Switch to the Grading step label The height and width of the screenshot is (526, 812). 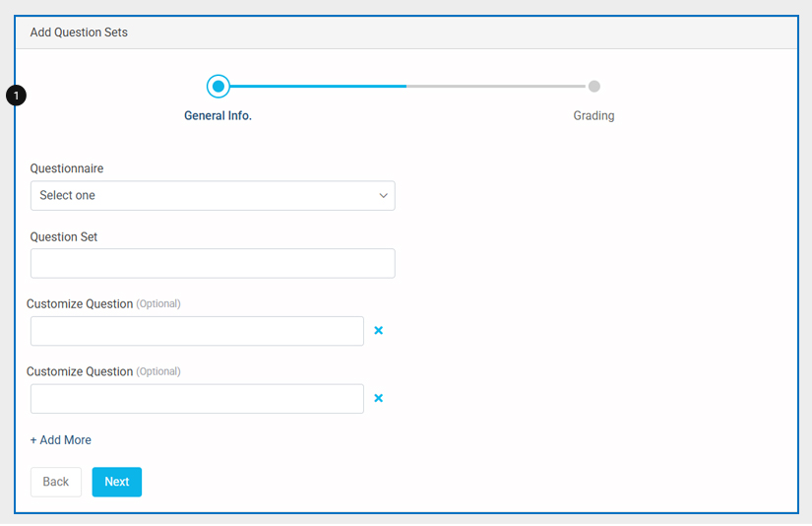click(x=593, y=116)
